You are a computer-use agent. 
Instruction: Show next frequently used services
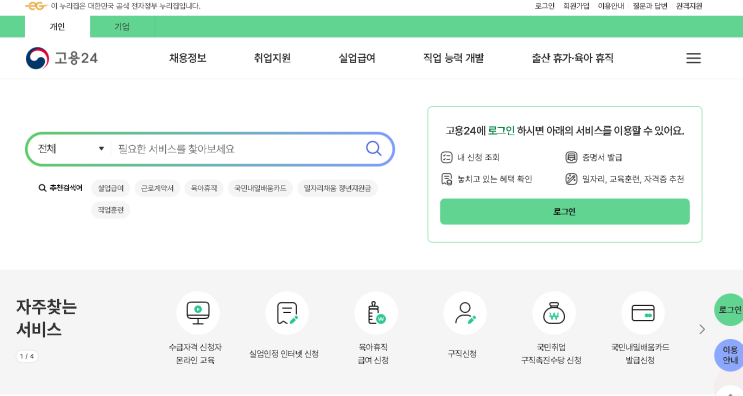(702, 329)
